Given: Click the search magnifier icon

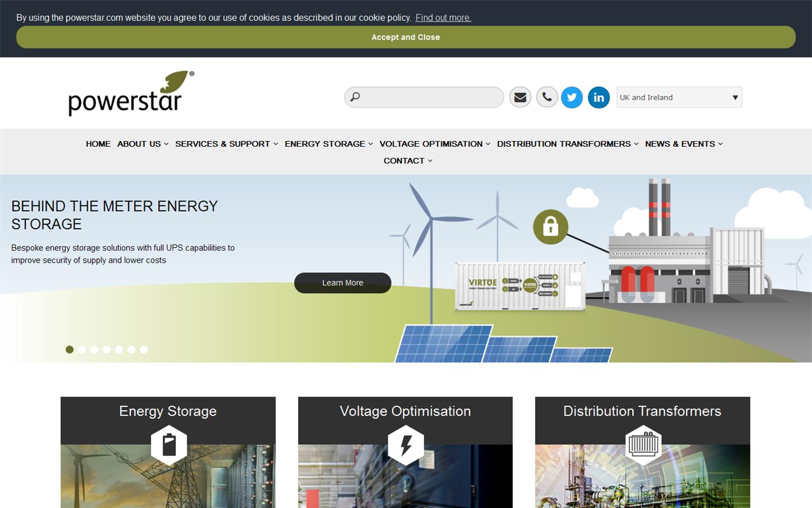Looking at the screenshot, I should (x=355, y=97).
